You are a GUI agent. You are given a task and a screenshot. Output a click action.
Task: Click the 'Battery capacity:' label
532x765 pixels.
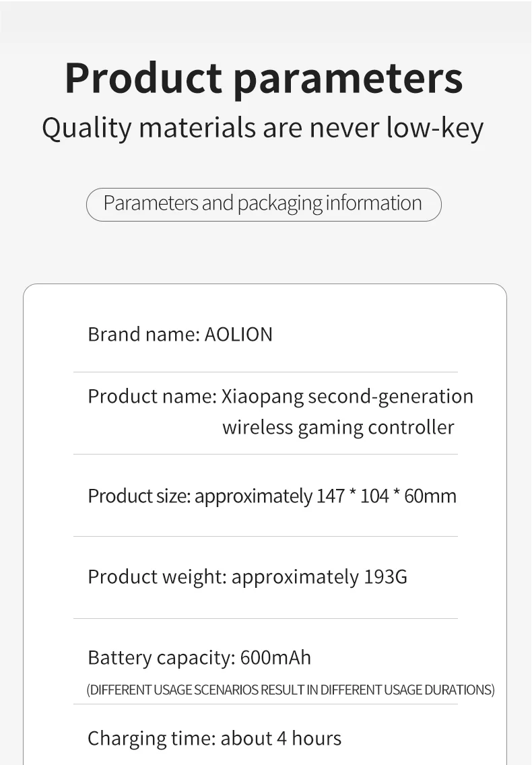tap(160, 657)
